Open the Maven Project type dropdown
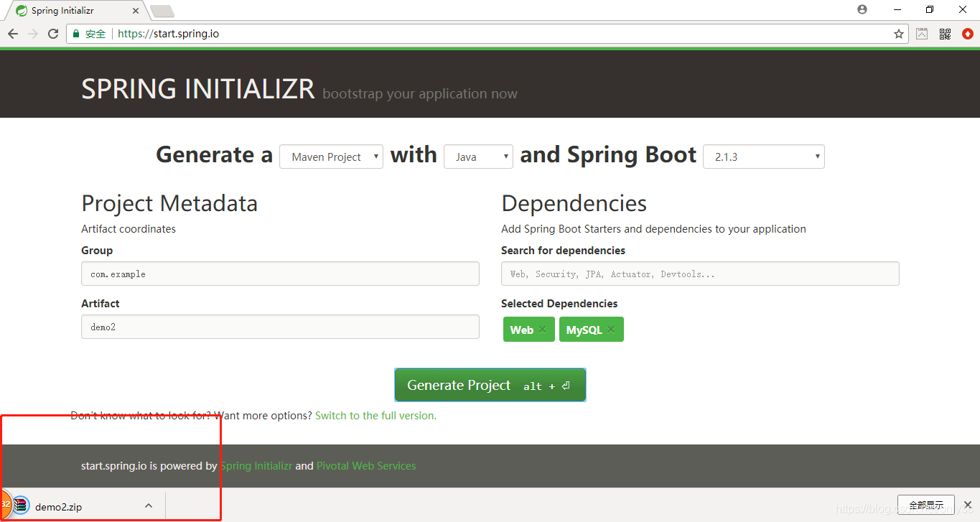The width and height of the screenshot is (980, 522). click(x=332, y=157)
